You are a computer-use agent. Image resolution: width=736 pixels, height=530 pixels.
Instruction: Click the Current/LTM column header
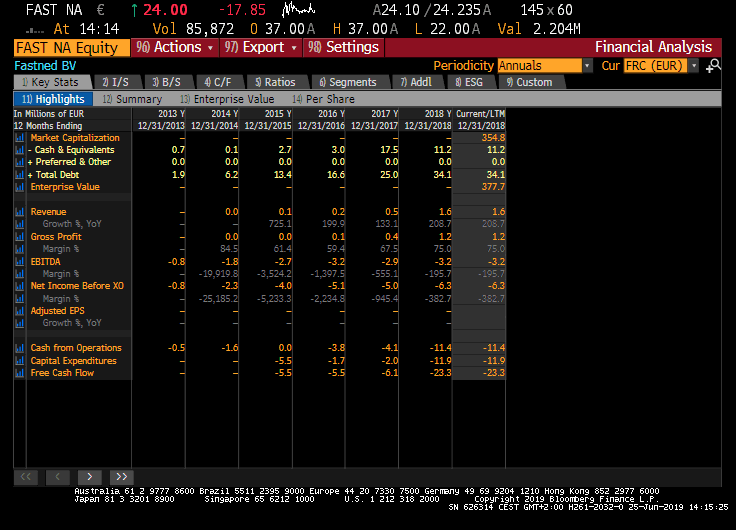click(x=480, y=114)
